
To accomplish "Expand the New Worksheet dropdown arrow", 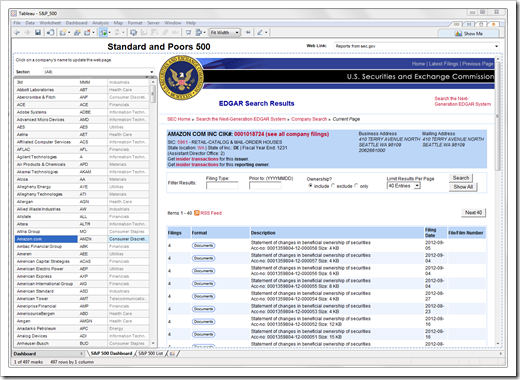I will pyautogui.click(x=69, y=33).
